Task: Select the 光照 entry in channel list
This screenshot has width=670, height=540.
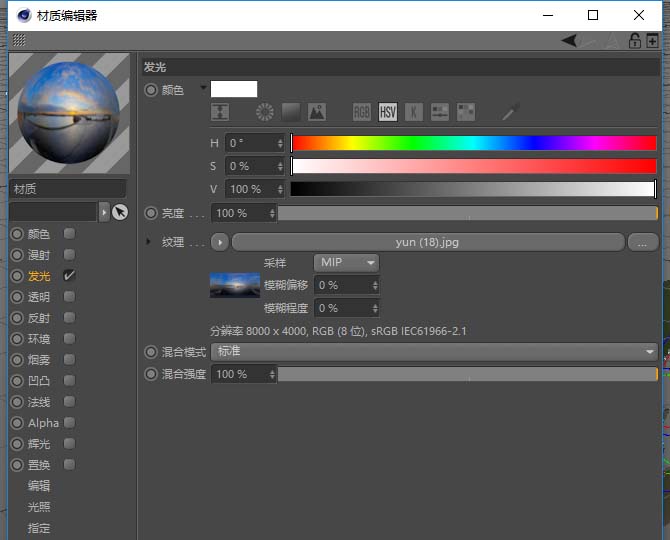Action: [x=39, y=507]
